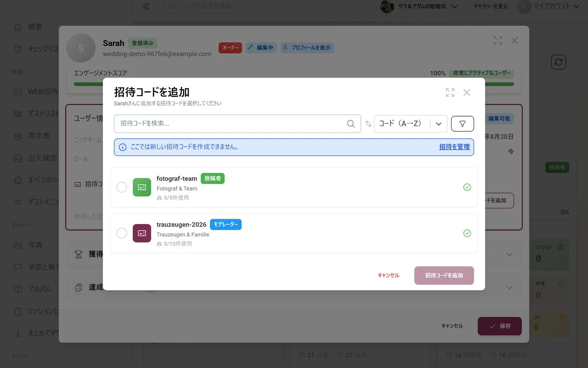Click the ミッション clipboard icon in sidebar

pyautogui.click(x=18, y=312)
